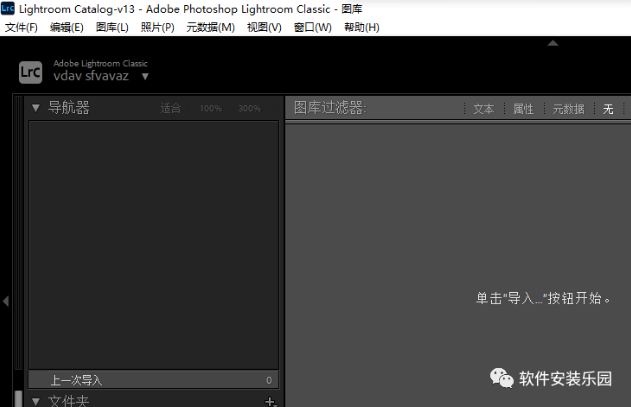Select the 文本 library filter
The height and width of the screenshot is (407, 631).
click(x=484, y=109)
